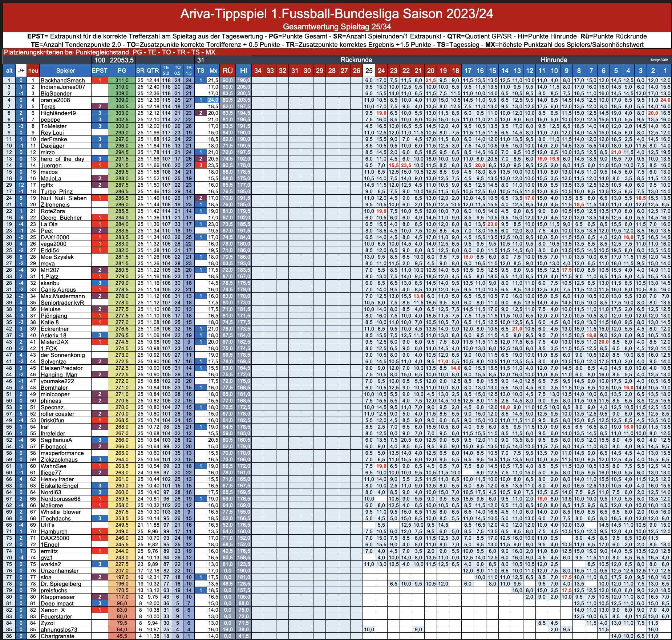Click the 'SR' column header
This screenshot has height=640, width=672.
pos(140,71)
